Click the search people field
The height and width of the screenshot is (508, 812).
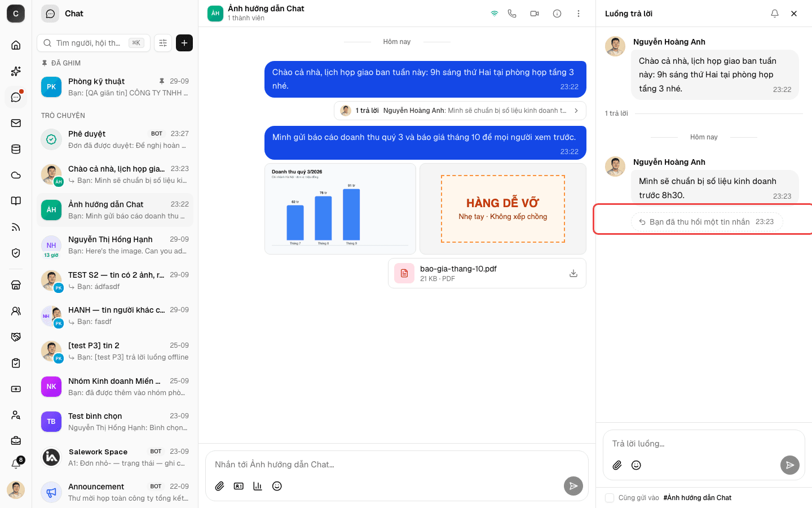(x=94, y=43)
